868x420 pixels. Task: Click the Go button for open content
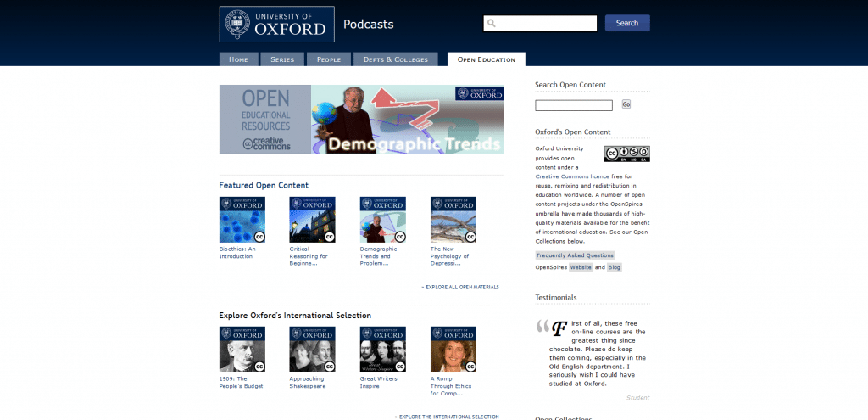pos(626,104)
